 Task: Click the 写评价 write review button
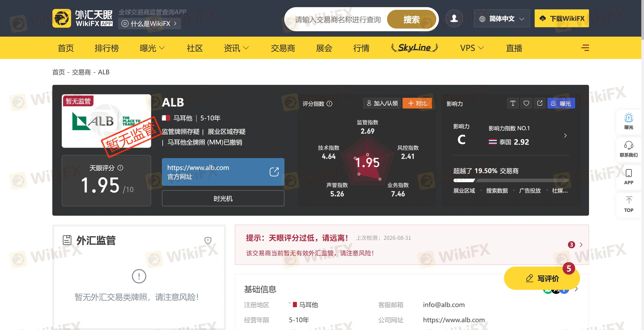pos(542,278)
